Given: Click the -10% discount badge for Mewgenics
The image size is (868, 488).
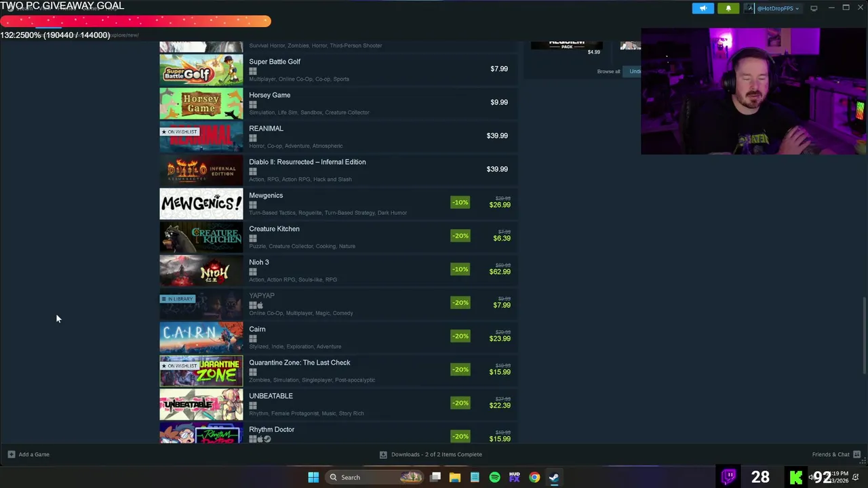Looking at the screenshot, I should [460, 202].
